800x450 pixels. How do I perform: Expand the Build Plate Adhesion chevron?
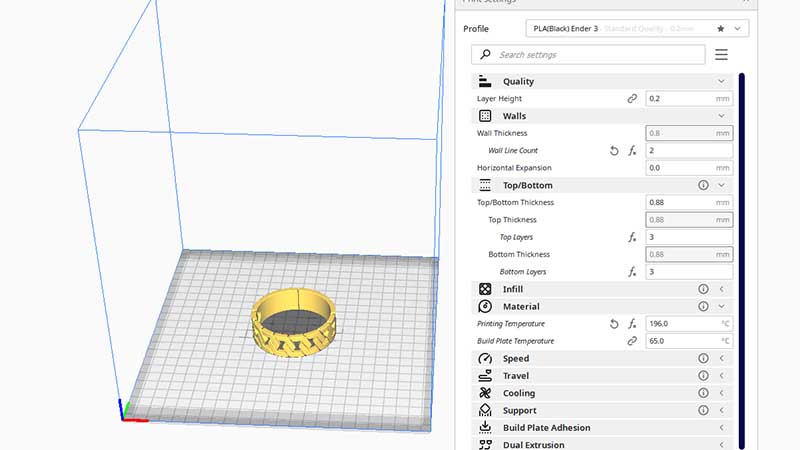[721, 428]
